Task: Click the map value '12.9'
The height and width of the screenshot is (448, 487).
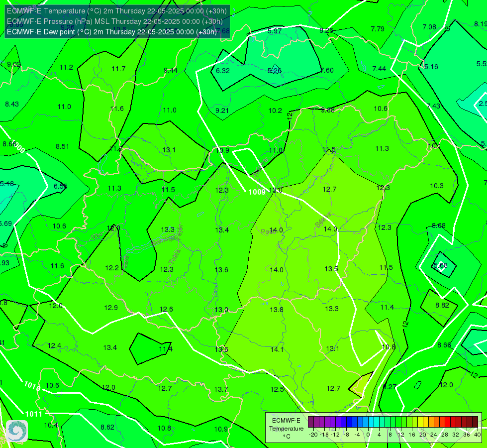Action: [x=111, y=308]
